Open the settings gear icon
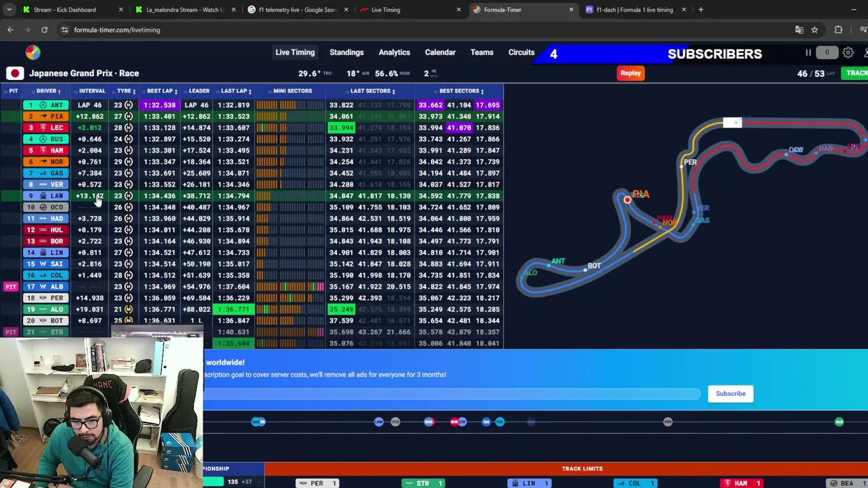Screen dimensions: 868x488 point(848,53)
